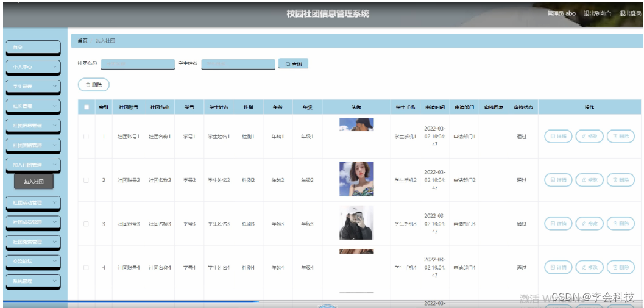Click 删除 for row 1 (社团名称1)
This screenshot has height=308, width=644.
(621, 136)
